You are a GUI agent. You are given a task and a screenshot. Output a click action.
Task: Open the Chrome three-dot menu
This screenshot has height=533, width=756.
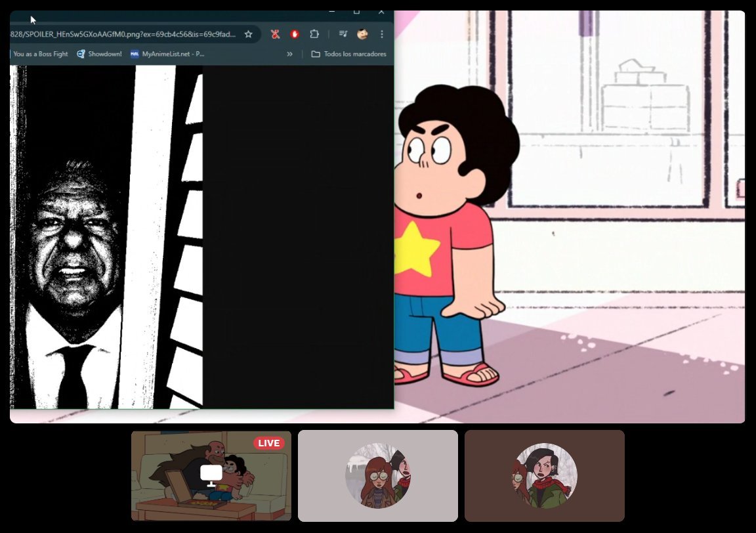(x=382, y=34)
